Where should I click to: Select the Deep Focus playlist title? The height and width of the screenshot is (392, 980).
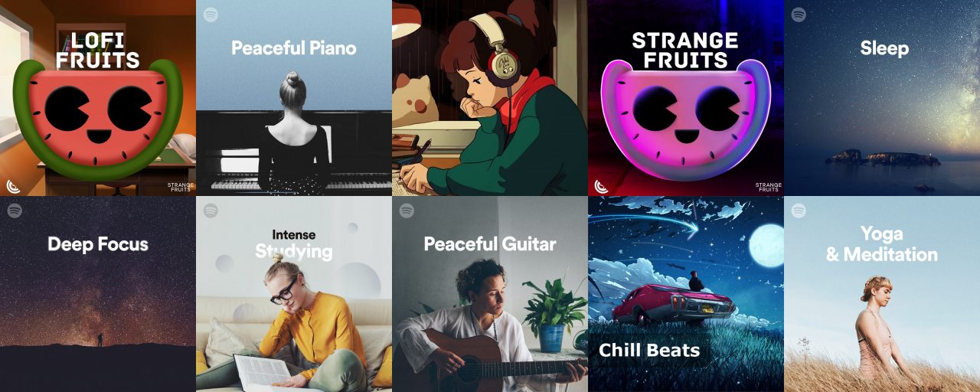click(98, 244)
